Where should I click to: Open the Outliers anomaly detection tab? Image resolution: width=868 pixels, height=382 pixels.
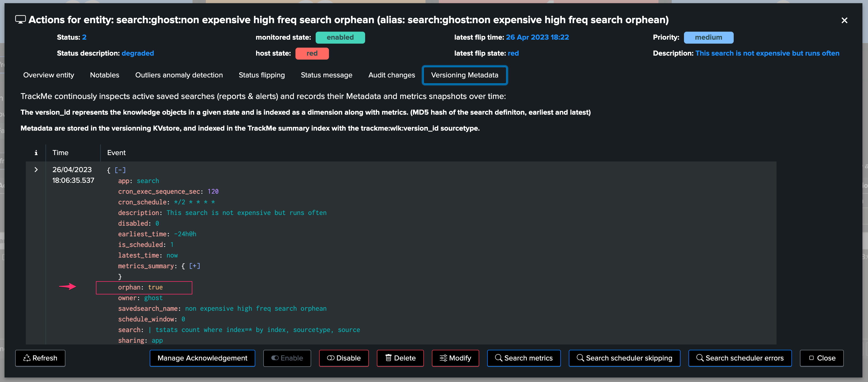pos(179,75)
